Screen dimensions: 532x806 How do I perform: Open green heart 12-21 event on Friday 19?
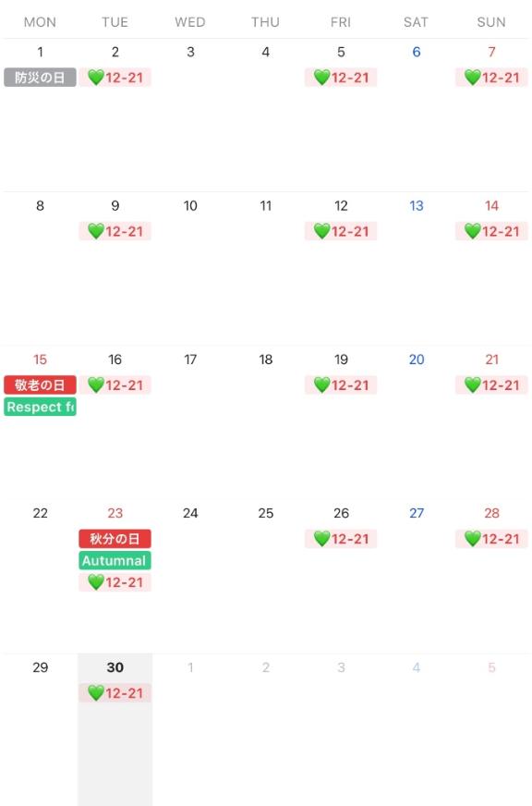341,385
